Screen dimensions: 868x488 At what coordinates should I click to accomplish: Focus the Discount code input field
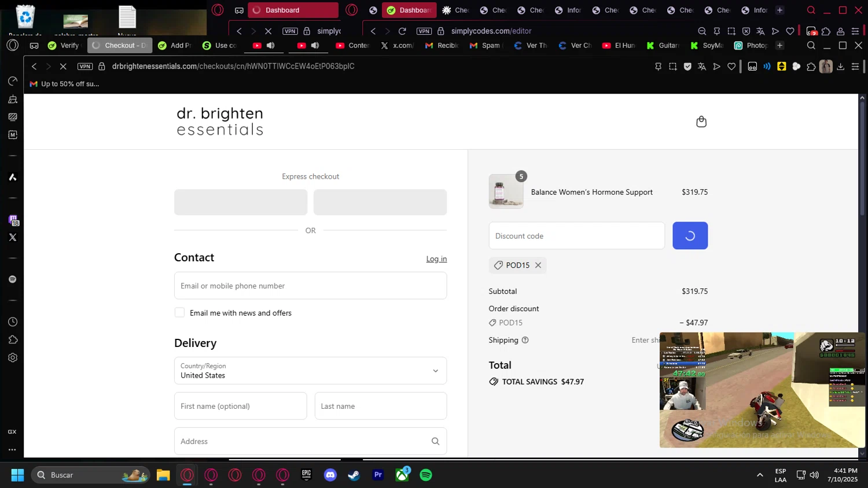coord(576,235)
